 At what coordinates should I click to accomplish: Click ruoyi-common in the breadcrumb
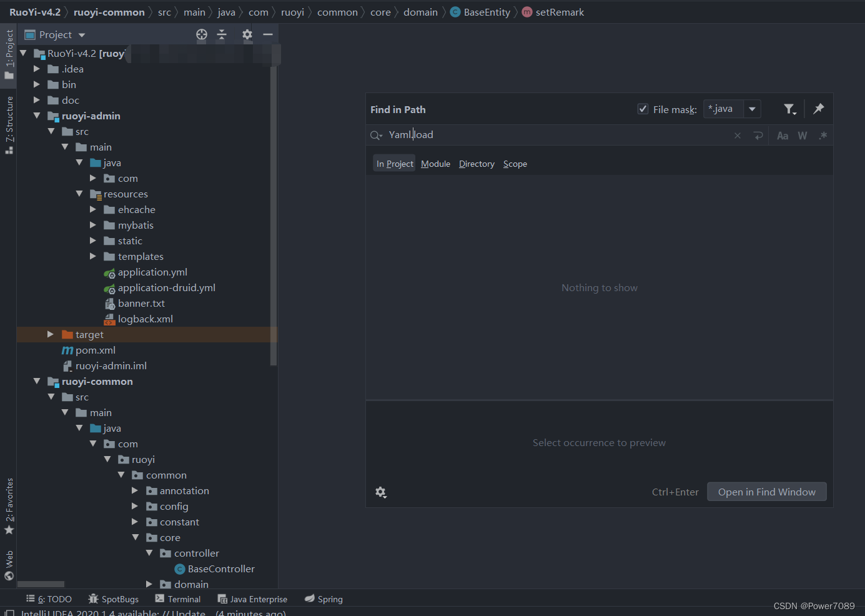coord(109,12)
